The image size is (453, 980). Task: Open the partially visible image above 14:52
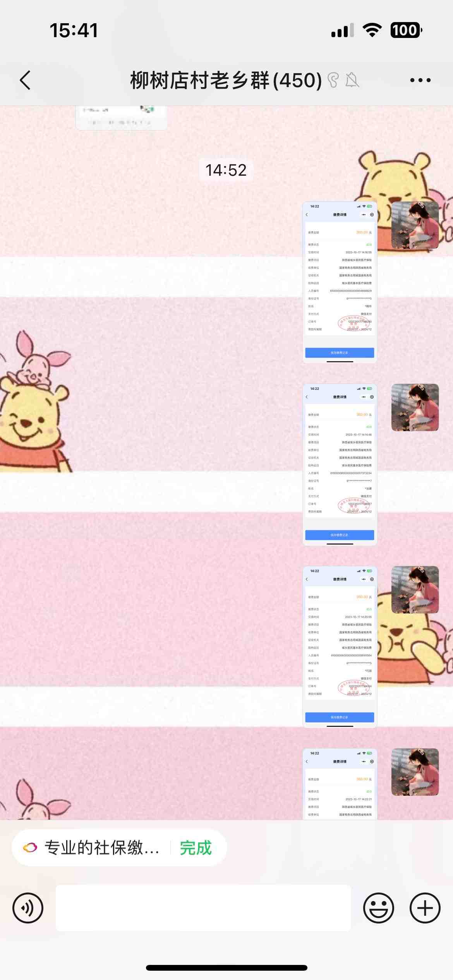(121, 118)
